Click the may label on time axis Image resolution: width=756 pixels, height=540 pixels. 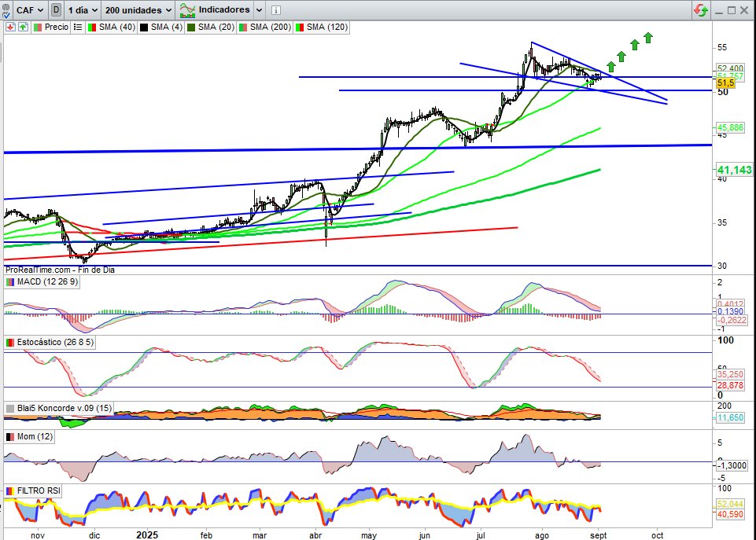[369, 535]
